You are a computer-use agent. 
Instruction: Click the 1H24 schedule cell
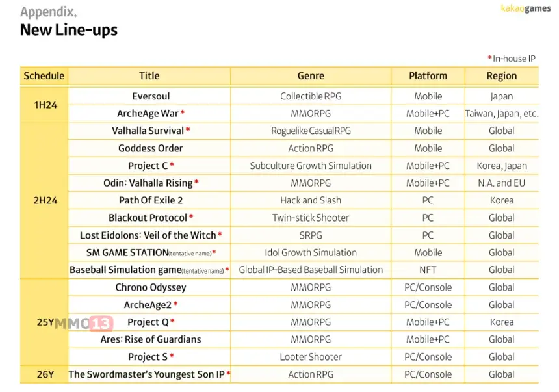tap(44, 105)
